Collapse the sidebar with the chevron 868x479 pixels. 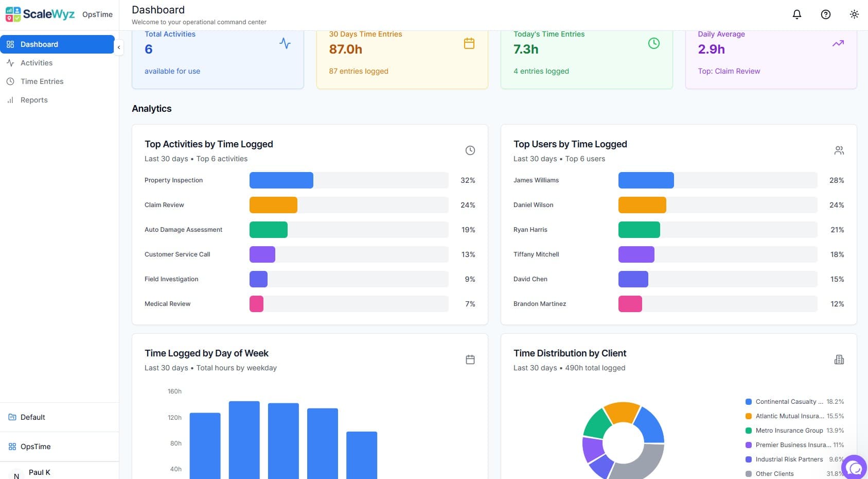pos(119,47)
